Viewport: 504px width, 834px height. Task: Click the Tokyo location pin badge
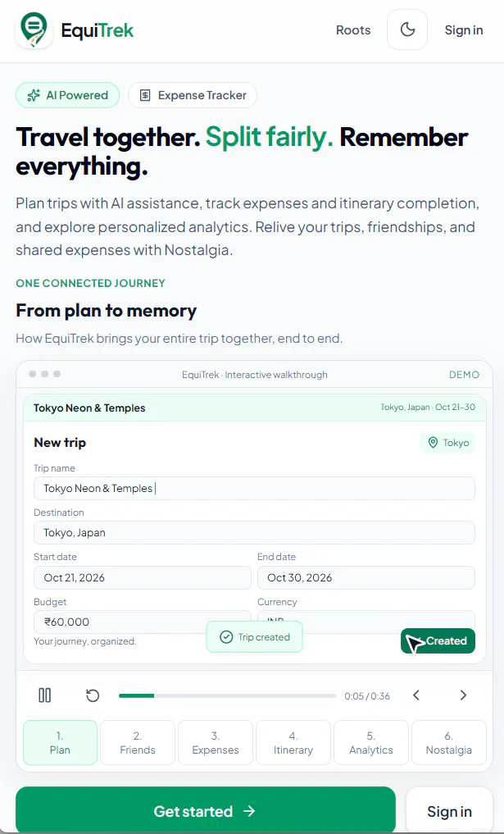tap(448, 443)
